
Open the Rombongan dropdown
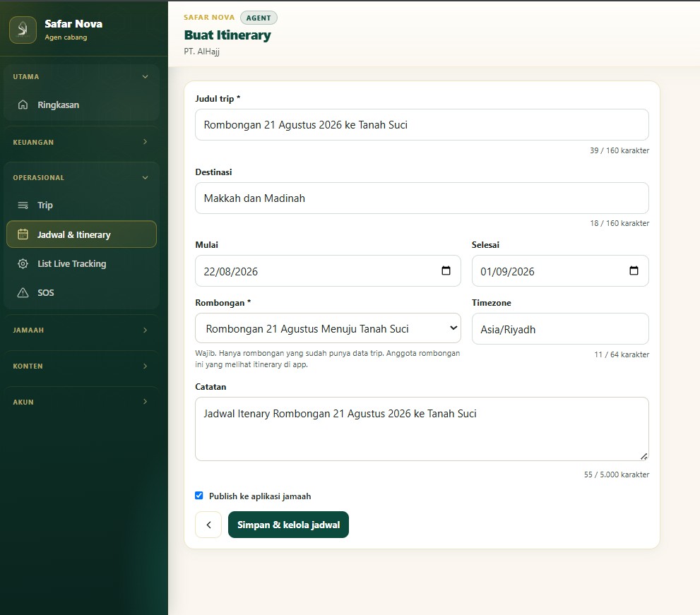point(328,328)
